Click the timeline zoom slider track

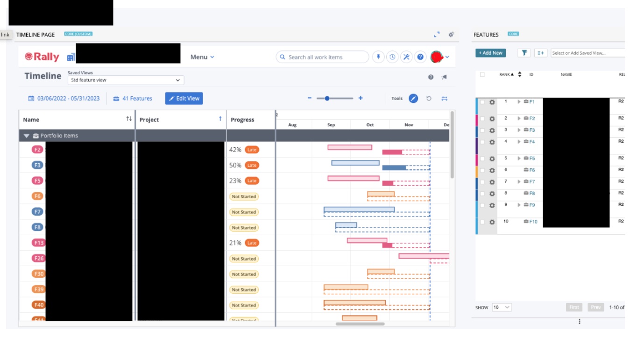[x=334, y=98]
